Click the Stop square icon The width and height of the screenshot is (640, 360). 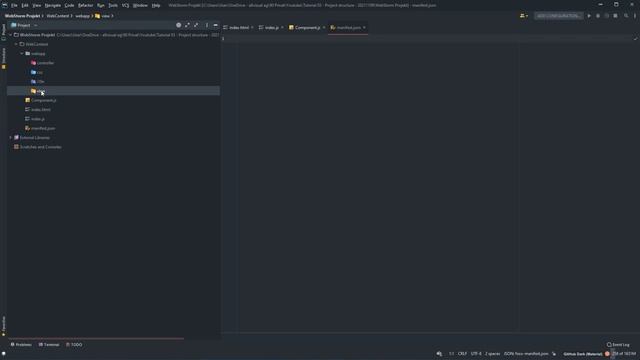click(616, 16)
